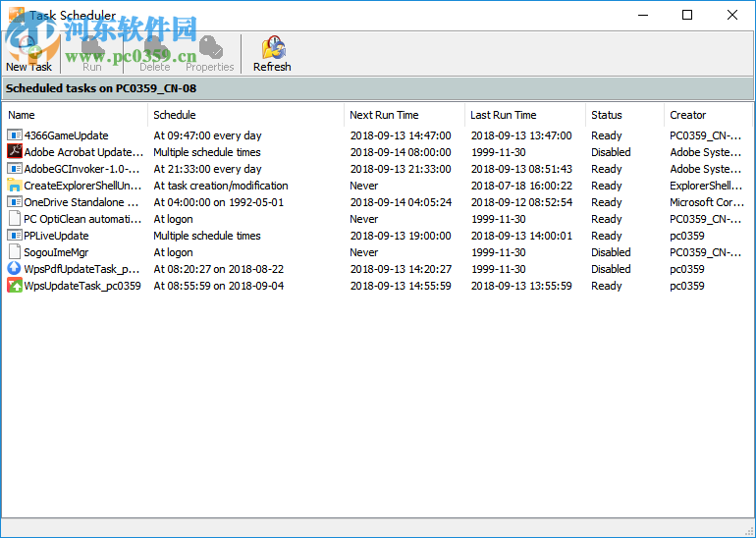
Task: Select the PPLiveUpdate task name
Action: click(56, 236)
